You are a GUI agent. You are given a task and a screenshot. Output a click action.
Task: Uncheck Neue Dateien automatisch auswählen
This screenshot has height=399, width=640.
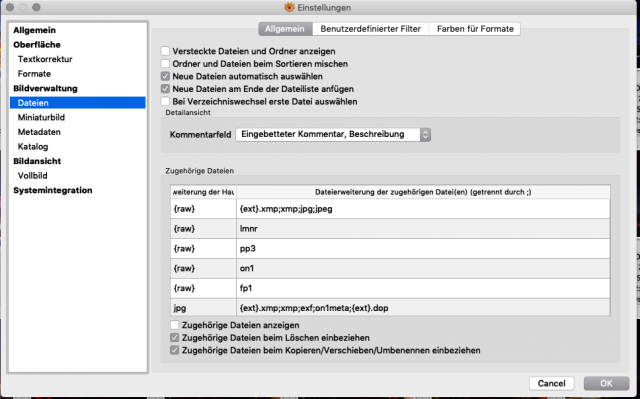(165, 76)
